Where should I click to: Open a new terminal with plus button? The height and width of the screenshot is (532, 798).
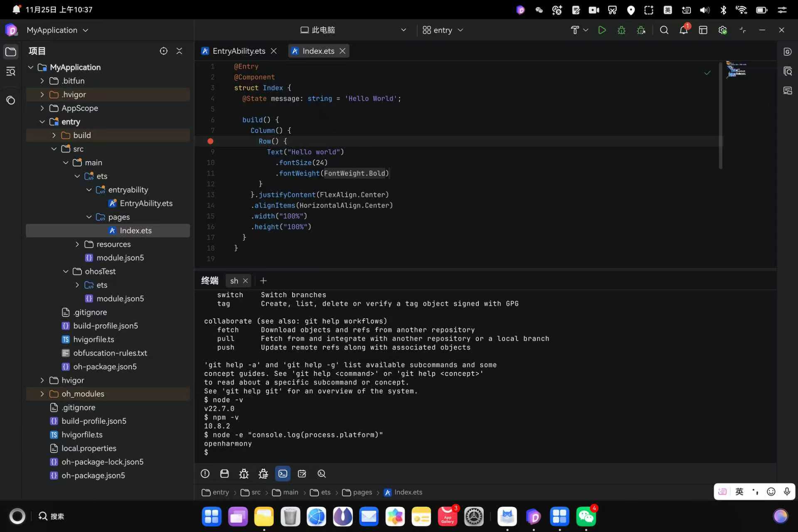(263, 281)
